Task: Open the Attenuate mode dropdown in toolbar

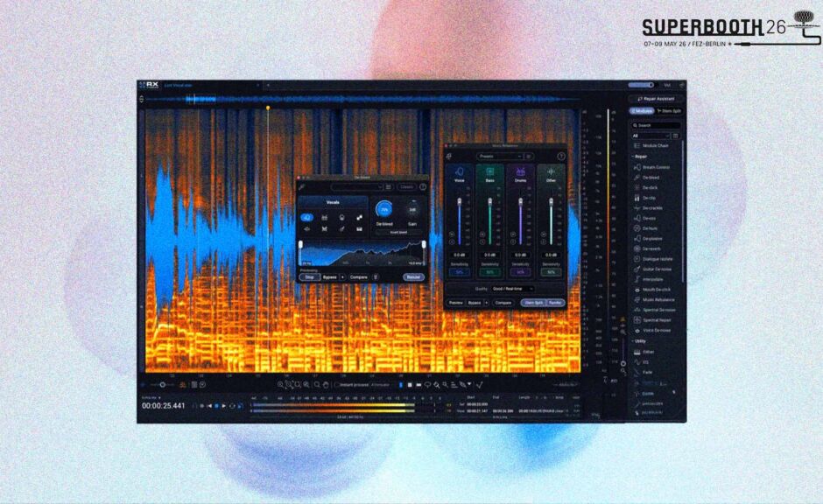Action: click(x=381, y=385)
